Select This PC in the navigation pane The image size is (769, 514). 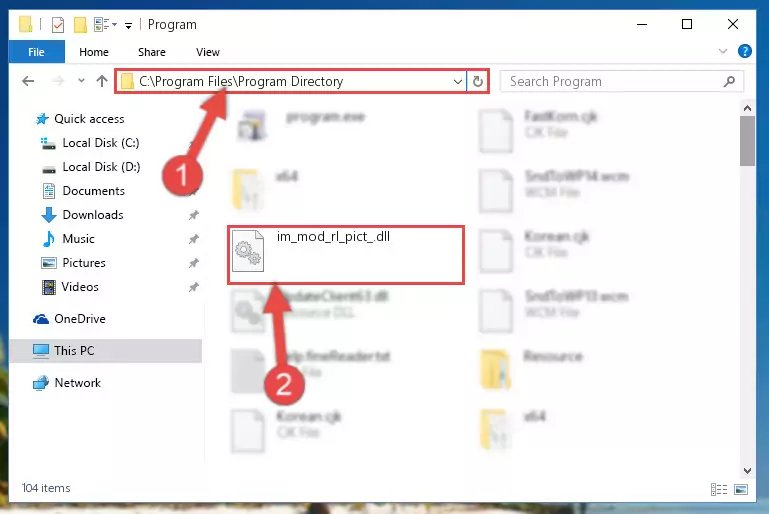coord(105,351)
